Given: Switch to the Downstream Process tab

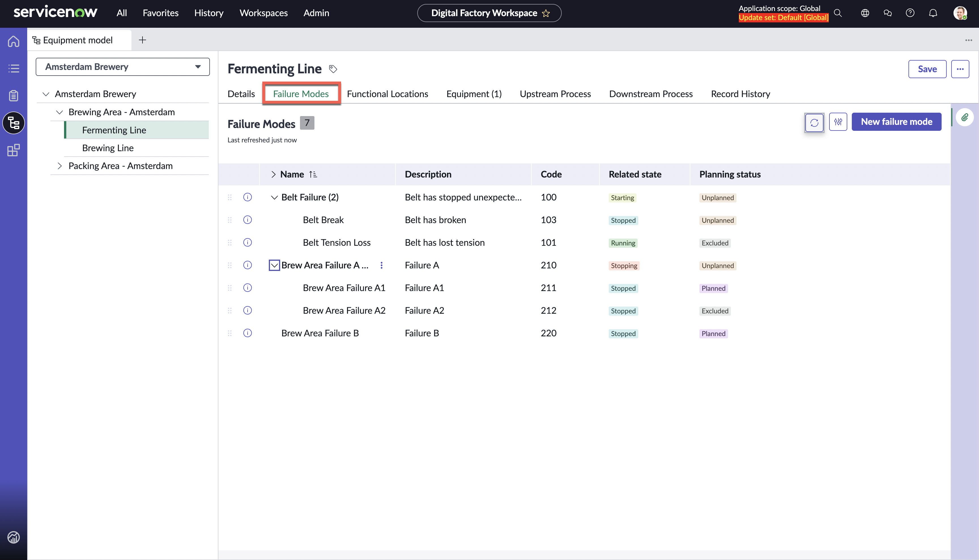Looking at the screenshot, I should pyautogui.click(x=650, y=94).
